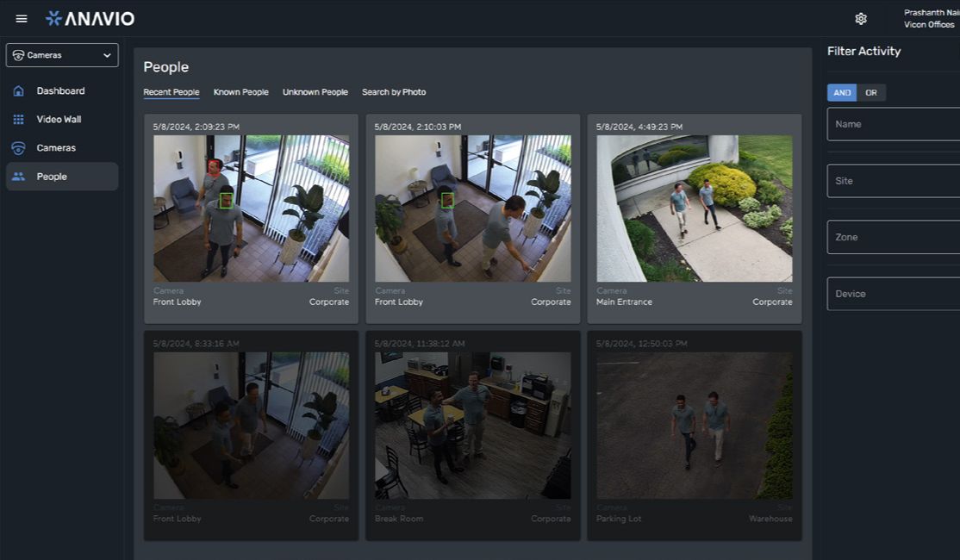Viewport: 960px width, 560px height.
Task: Click the Anavio logo
Action: pyautogui.click(x=90, y=19)
